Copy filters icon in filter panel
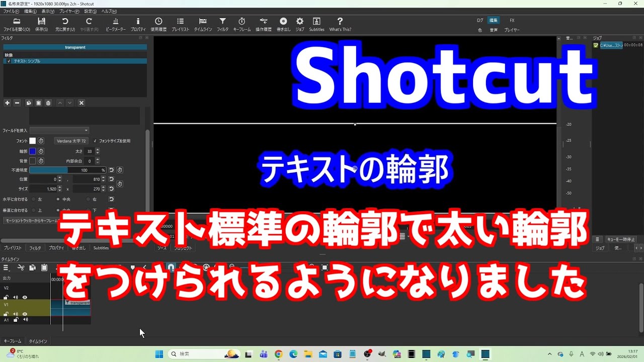This screenshot has width=644, height=362. coord(29,103)
